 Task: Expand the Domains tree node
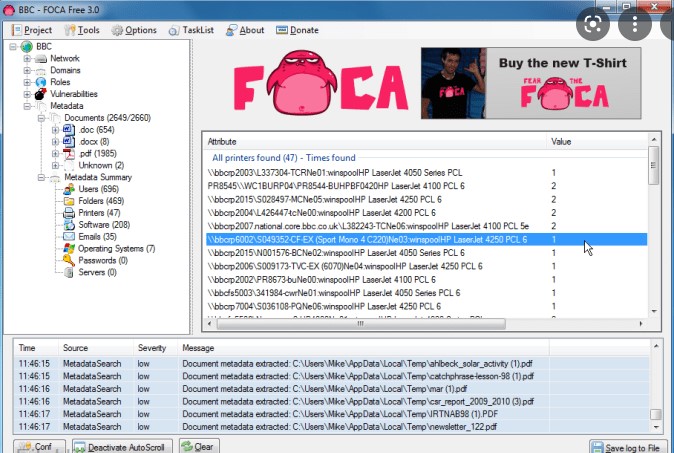(x=27, y=70)
